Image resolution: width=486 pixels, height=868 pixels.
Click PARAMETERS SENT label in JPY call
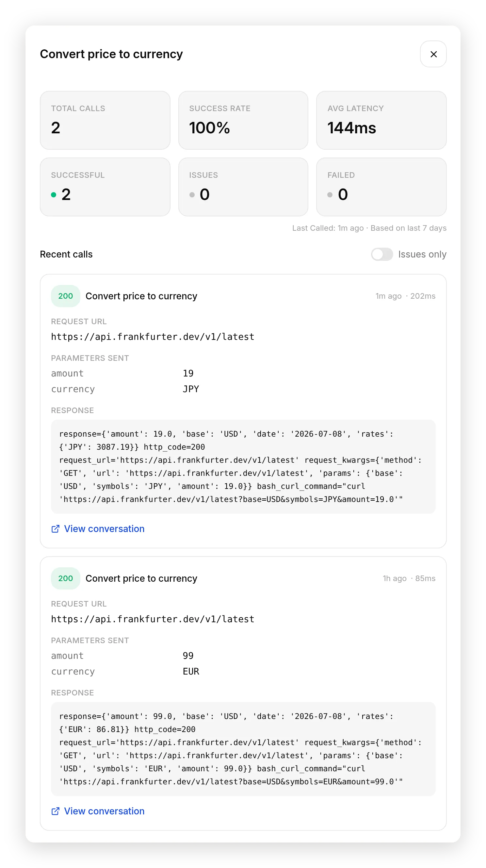pyautogui.click(x=90, y=358)
